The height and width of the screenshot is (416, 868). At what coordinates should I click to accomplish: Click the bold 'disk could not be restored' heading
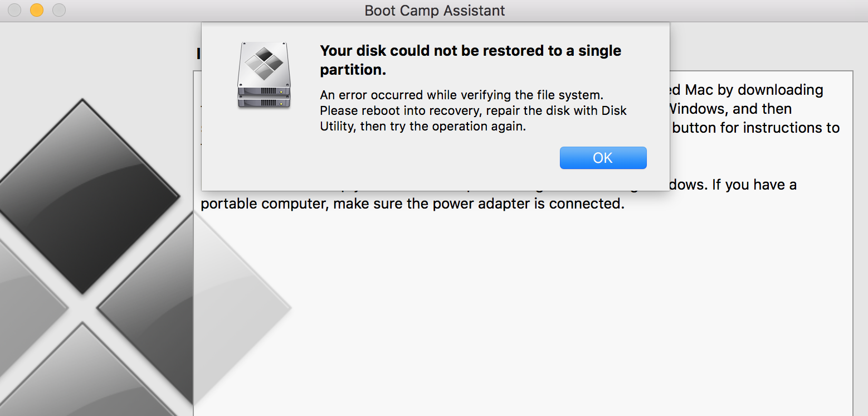click(x=470, y=60)
